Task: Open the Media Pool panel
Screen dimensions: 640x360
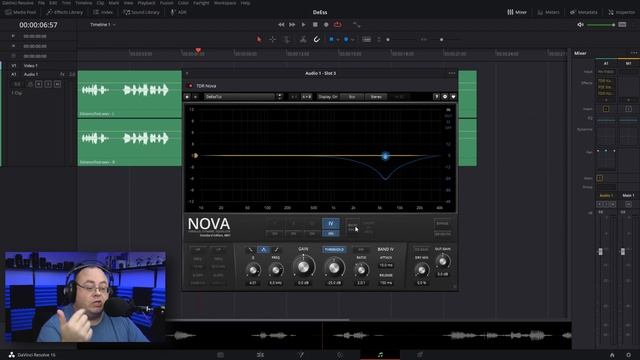Action: 20,12
